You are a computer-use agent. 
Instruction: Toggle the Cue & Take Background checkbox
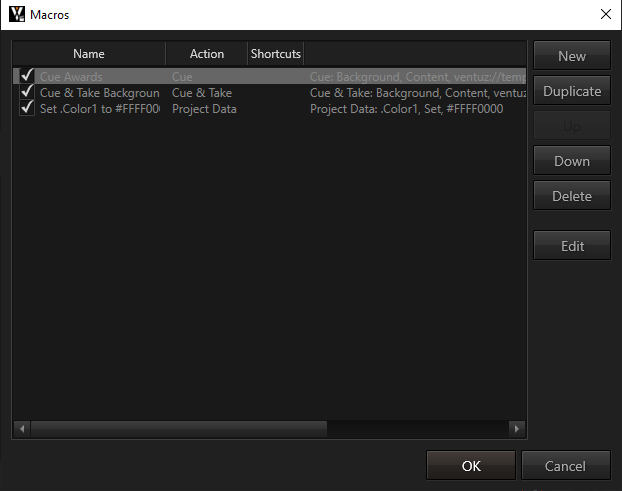pyautogui.click(x=27, y=92)
